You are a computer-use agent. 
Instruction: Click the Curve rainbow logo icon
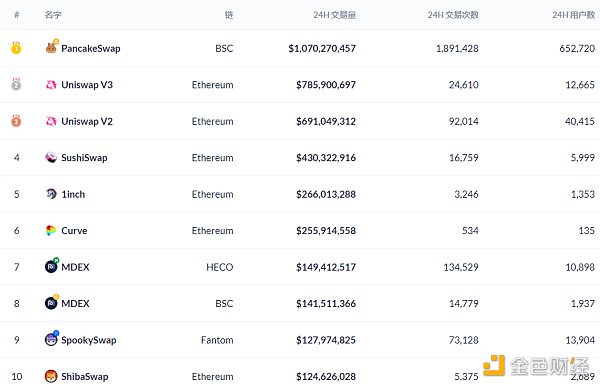[x=51, y=230]
